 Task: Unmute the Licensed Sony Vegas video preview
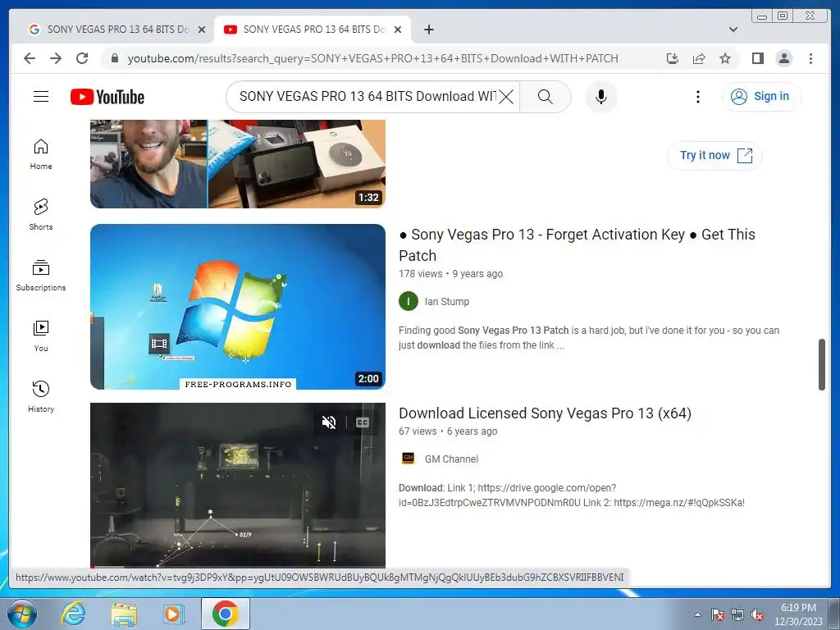pos(329,422)
